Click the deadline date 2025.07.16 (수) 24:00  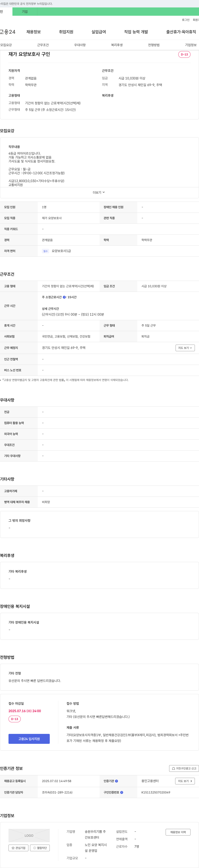point(25,711)
